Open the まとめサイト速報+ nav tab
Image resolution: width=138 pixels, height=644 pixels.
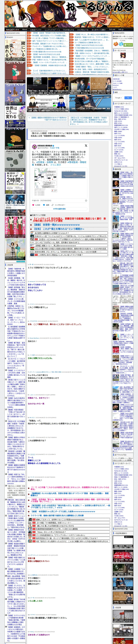coord(99,30)
